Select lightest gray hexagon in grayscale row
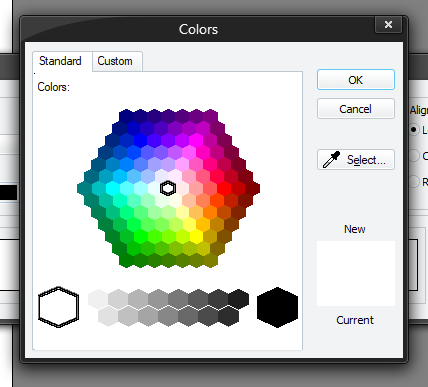 (98, 299)
